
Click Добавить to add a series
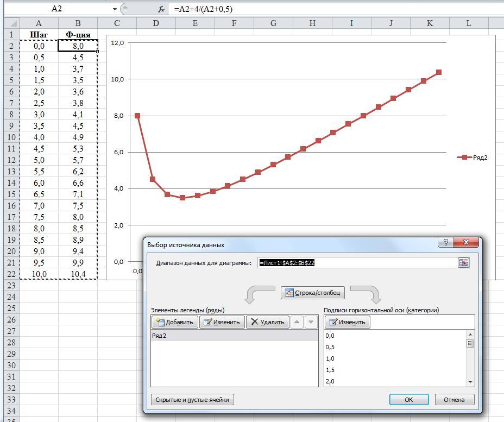(x=174, y=322)
